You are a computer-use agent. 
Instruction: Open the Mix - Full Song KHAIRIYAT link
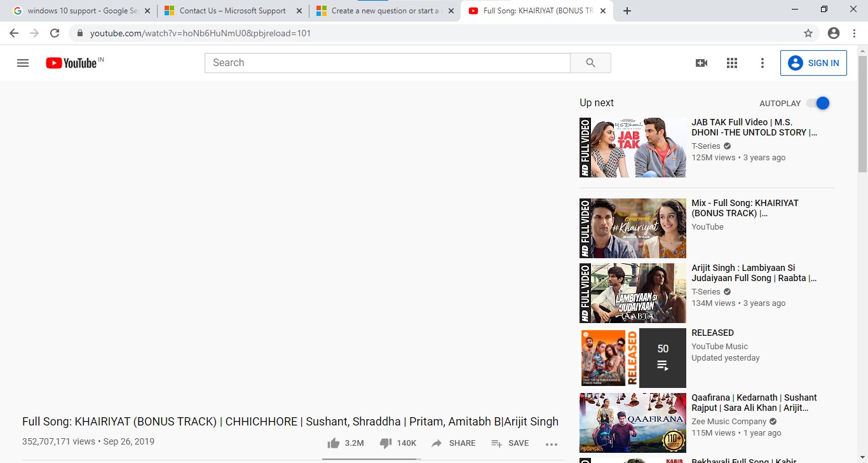click(745, 208)
